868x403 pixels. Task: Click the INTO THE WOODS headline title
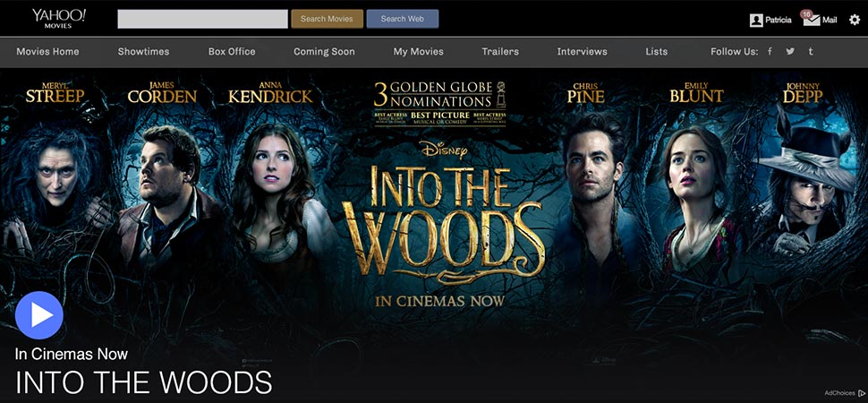(143, 382)
